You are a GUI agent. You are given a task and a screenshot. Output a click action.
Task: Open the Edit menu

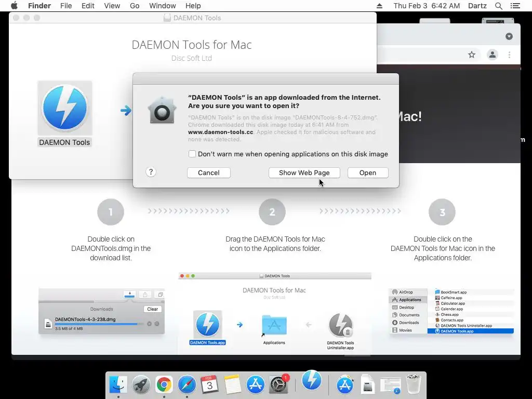coord(88,6)
